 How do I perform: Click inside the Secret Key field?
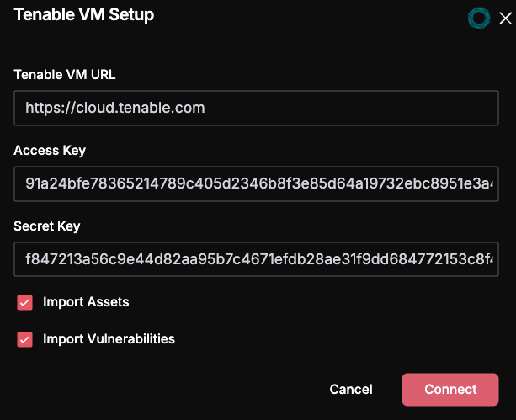tap(256, 259)
